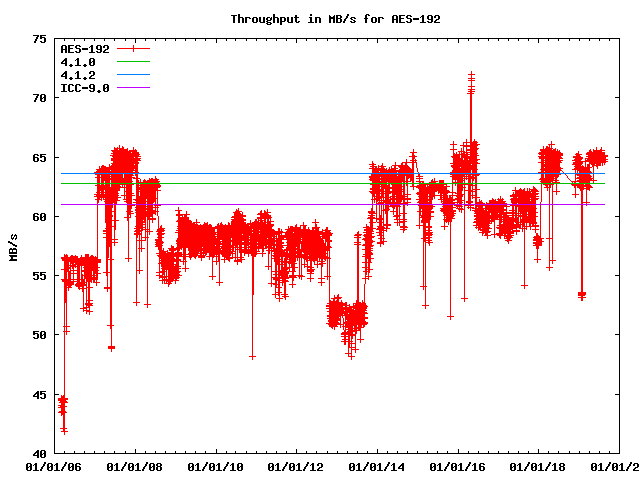Select the ICC-9.0 legend label

pos(85,88)
